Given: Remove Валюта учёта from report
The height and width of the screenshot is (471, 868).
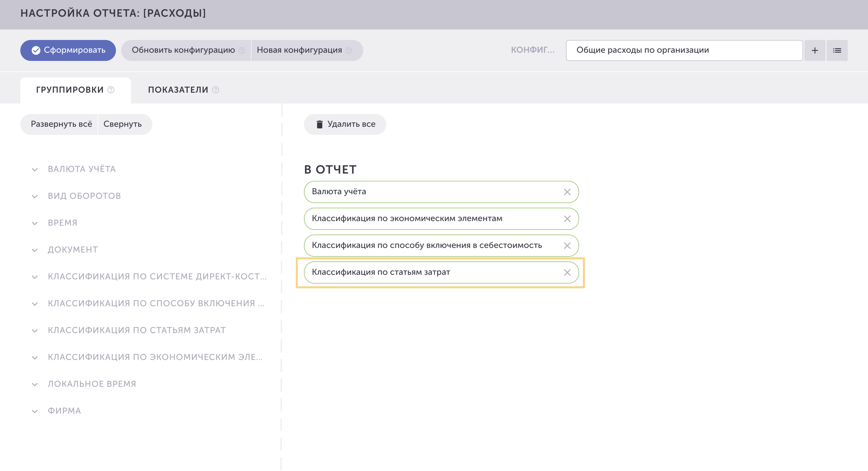Looking at the screenshot, I should [x=567, y=192].
